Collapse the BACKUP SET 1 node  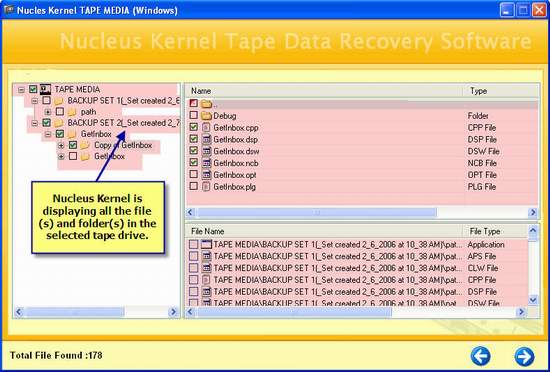(34, 101)
